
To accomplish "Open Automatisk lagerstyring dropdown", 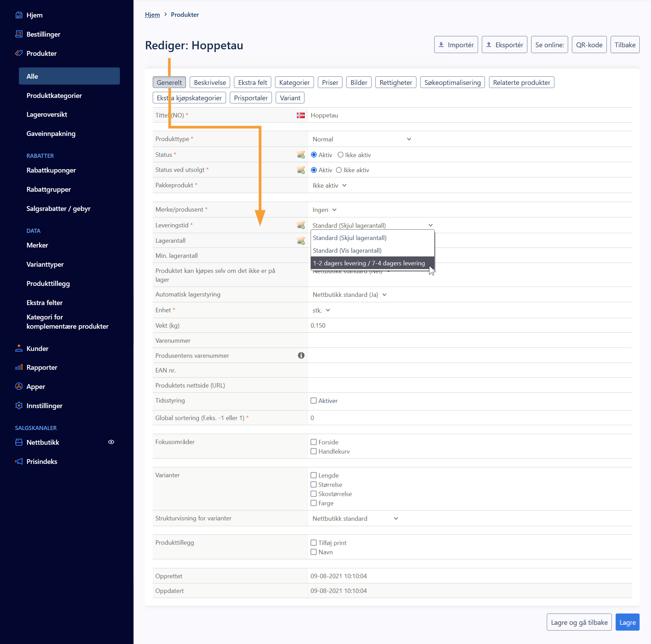I will coord(350,295).
